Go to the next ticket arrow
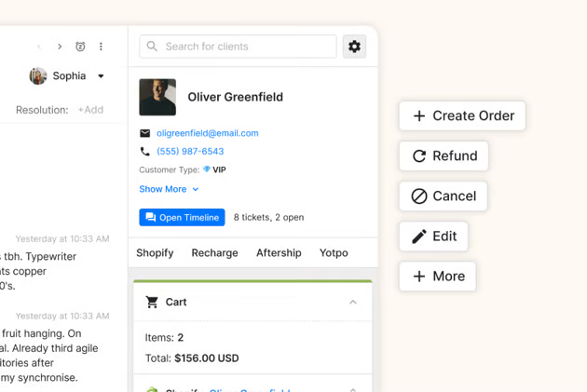The image size is (587, 392). pyautogui.click(x=60, y=47)
